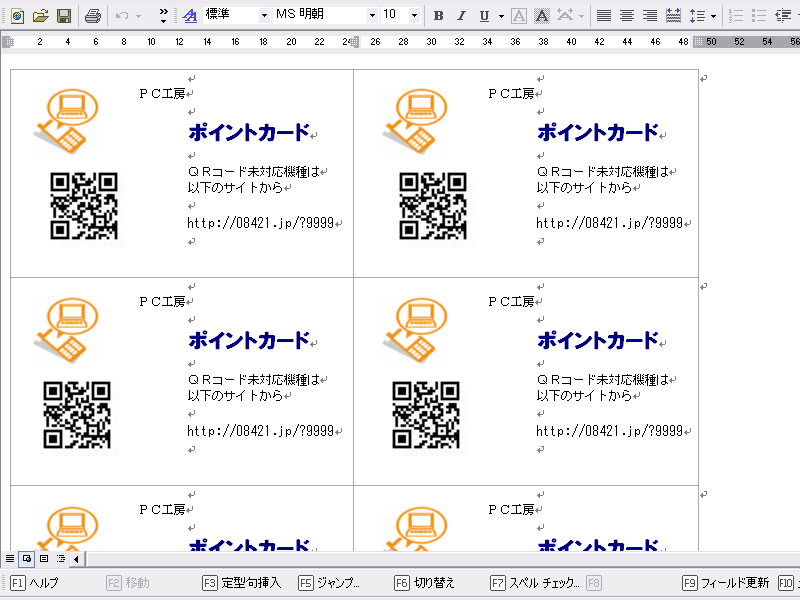Toggle character border (boxed A)
This screenshot has height=600, width=800.
pyautogui.click(x=518, y=16)
